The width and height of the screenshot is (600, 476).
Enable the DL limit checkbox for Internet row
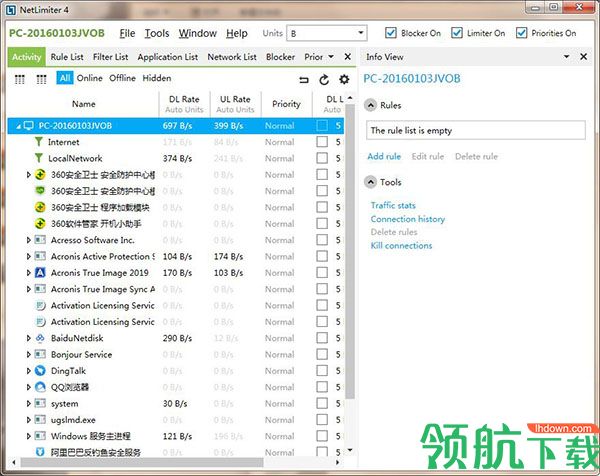click(x=322, y=142)
